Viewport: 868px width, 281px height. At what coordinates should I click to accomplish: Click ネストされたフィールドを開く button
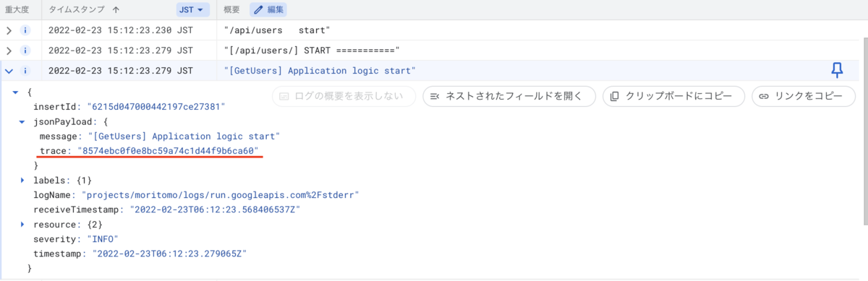pos(509,96)
